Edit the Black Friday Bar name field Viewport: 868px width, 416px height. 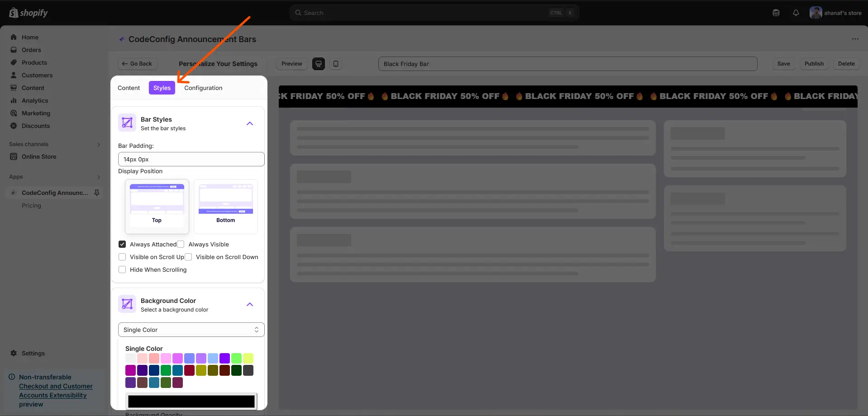[x=568, y=64]
